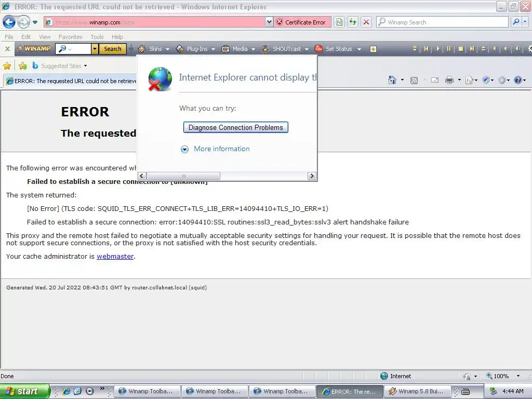Open the File menu
The image size is (532, 399).
pyautogui.click(x=9, y=37)
